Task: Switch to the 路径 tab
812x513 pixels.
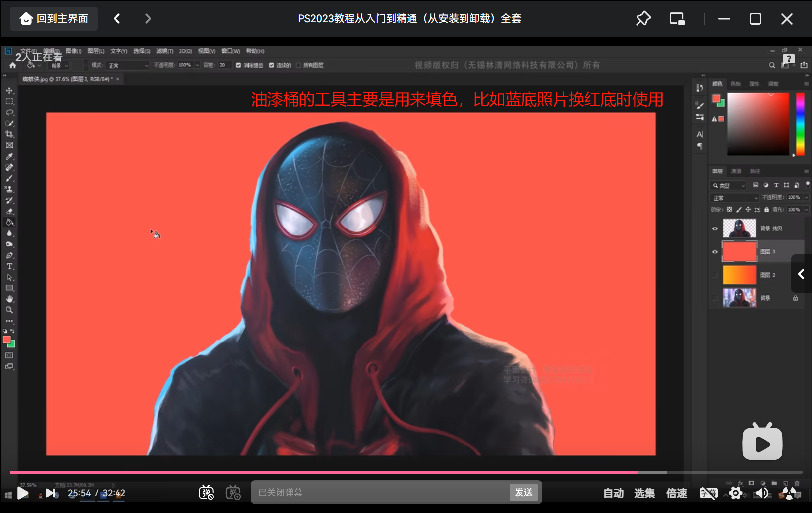Action: point(755,171)
